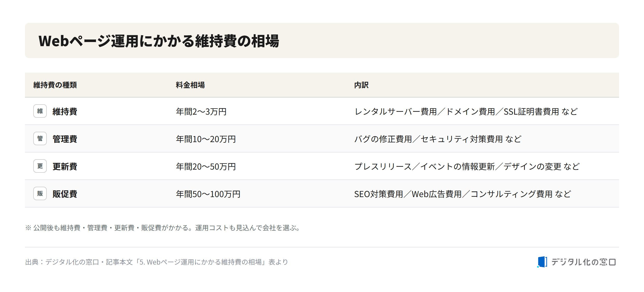644x292 pixels.
Task: Click the 管 icon badge beside 管理費
Action: pyautogui.click(x=40, y=138)
